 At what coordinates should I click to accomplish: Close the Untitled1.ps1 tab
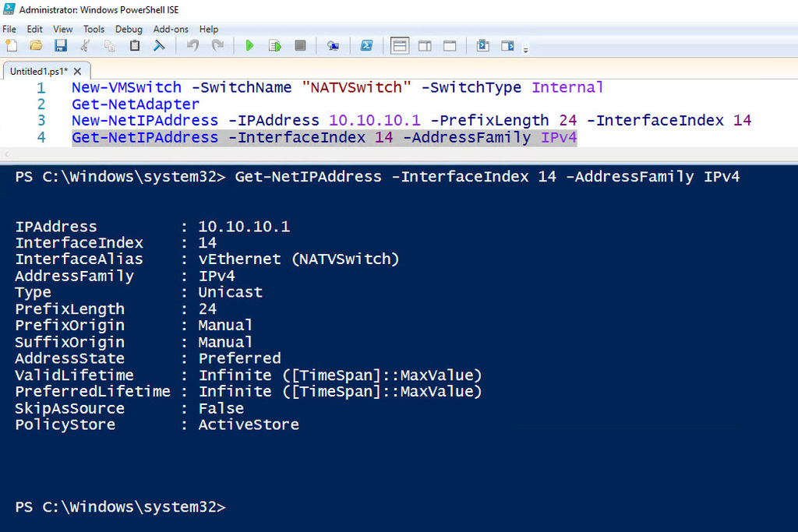[x=76, y=69]
